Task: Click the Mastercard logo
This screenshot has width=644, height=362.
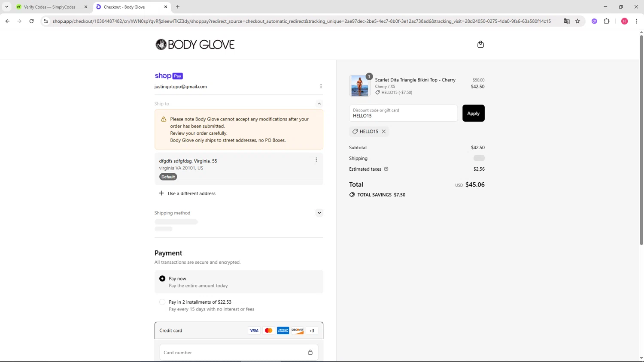Action: pyautogui.click(x=269, y=331)
